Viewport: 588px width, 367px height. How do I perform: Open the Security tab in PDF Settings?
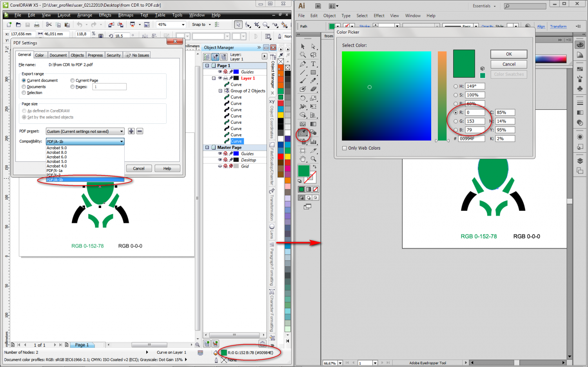pos(114,55)
